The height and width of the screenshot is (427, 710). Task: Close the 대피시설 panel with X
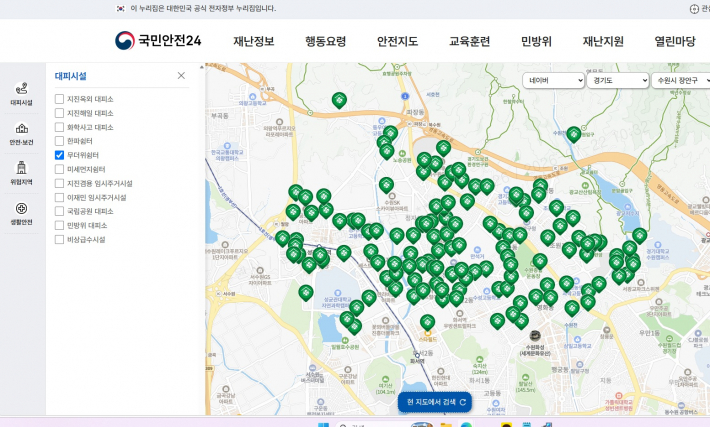click(x=181, y=76)
